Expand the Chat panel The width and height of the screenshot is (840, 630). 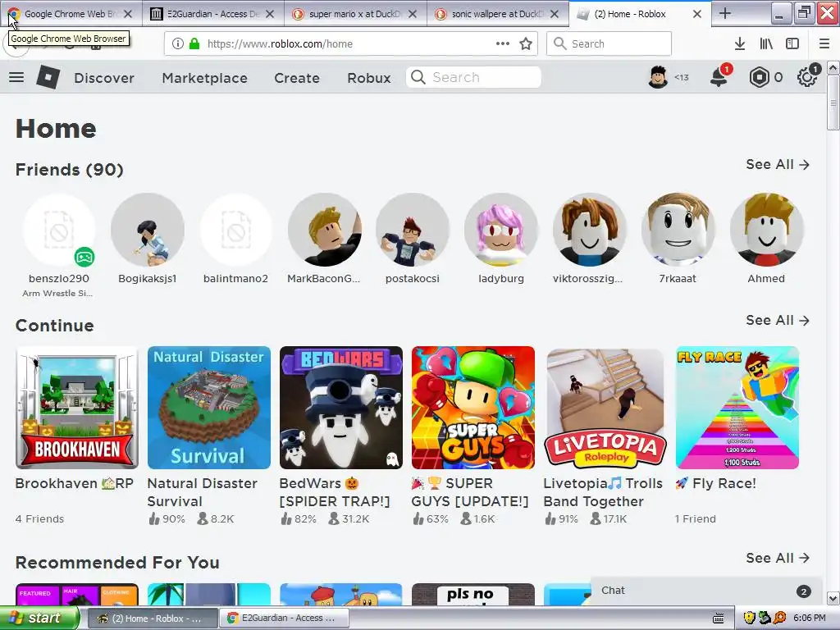[706, 591]
